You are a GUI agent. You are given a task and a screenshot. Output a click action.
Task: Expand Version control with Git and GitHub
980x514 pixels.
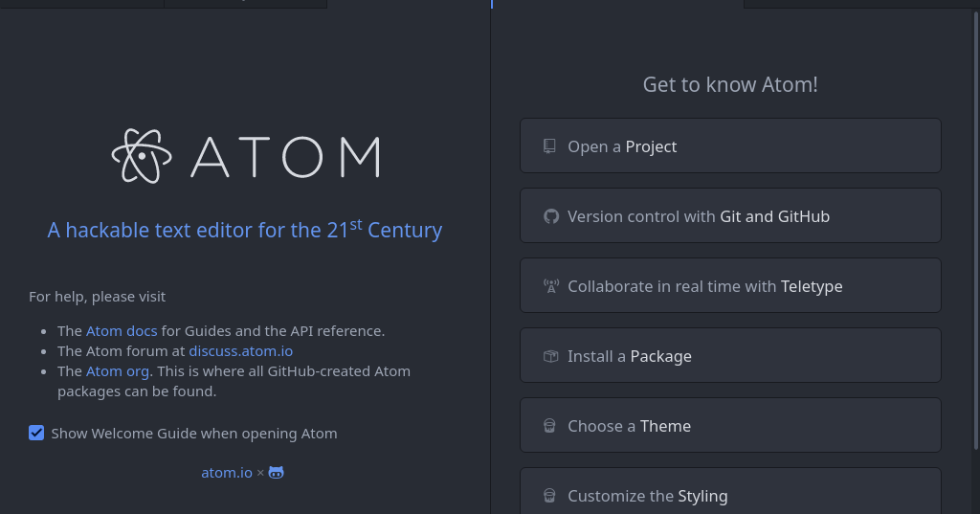click(x=730, y=215)
